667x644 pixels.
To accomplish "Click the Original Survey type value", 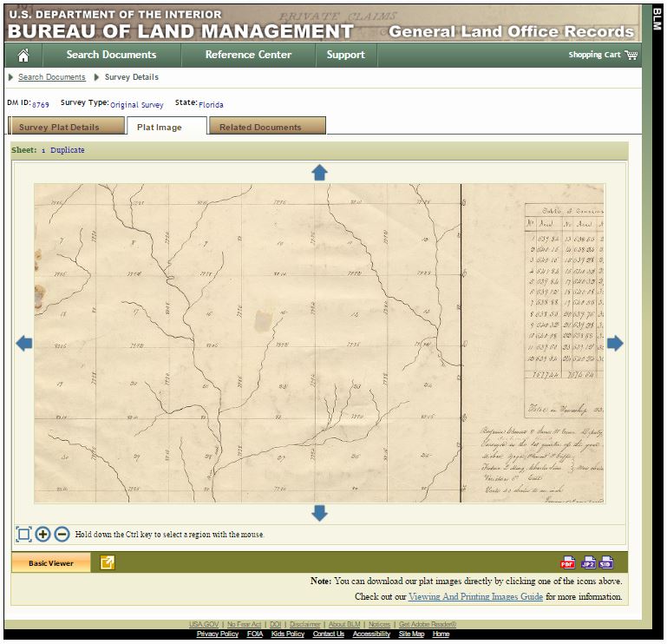I will 137,105.
